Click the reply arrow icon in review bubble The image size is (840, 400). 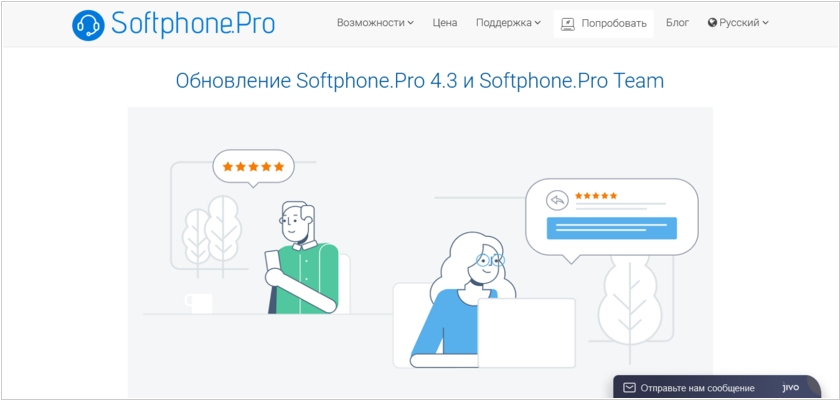(x=557, y=201)
